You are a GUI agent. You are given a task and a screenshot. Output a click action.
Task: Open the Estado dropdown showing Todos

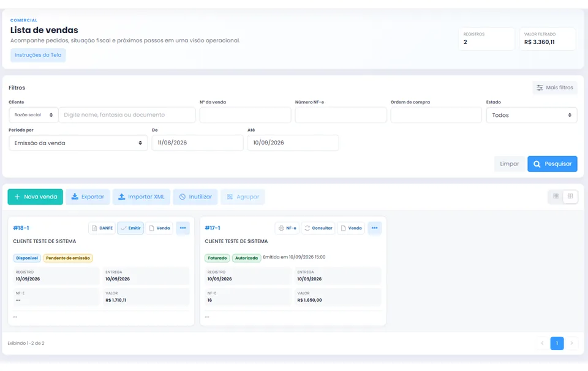[532, 115]
